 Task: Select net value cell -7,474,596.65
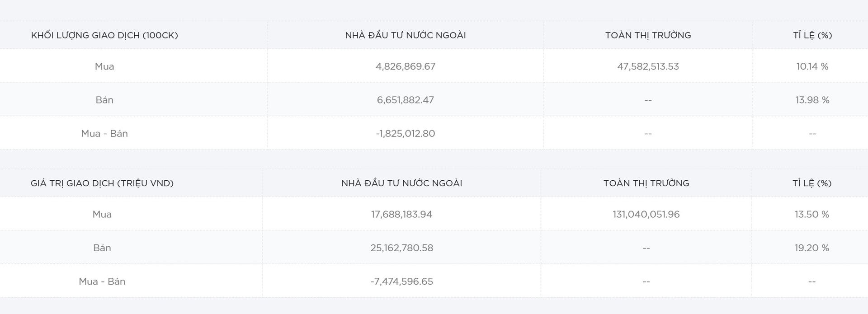[x=401, y=281]
